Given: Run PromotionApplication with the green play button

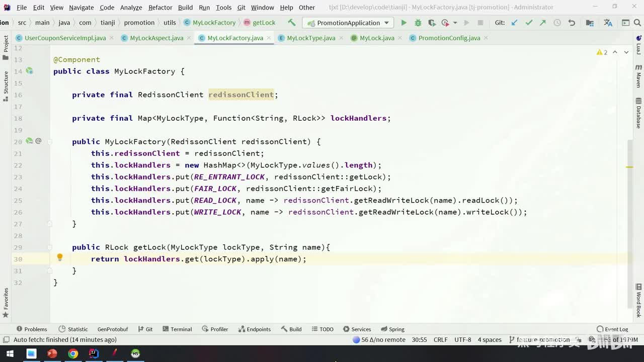Looking at the screenshot, I should [x=404, y=23].
